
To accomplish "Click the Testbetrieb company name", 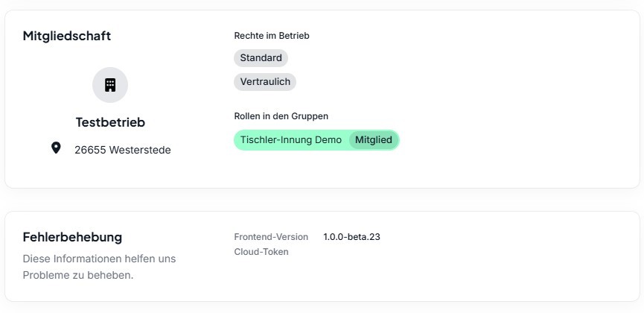I will [110, 122].
